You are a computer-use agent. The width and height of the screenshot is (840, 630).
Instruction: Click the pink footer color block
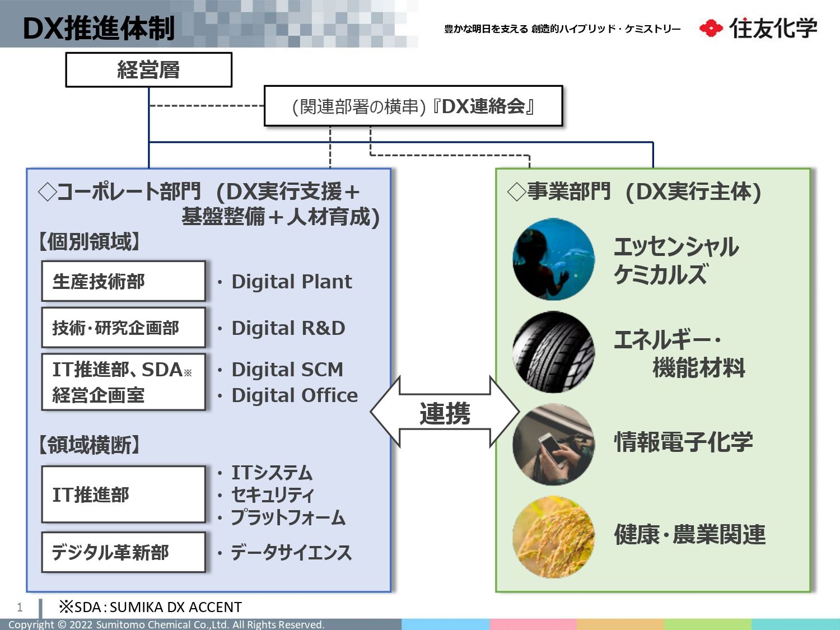coord(533,624)
